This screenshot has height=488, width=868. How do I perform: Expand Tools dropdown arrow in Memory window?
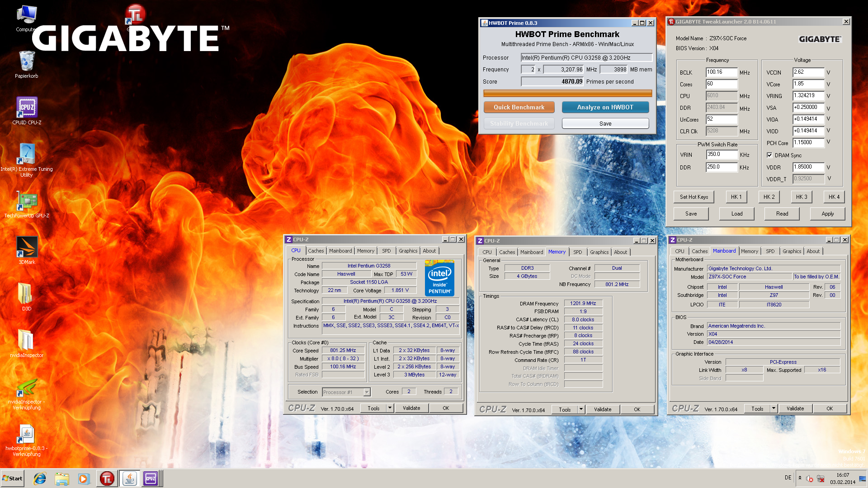(x=581, y=409)
